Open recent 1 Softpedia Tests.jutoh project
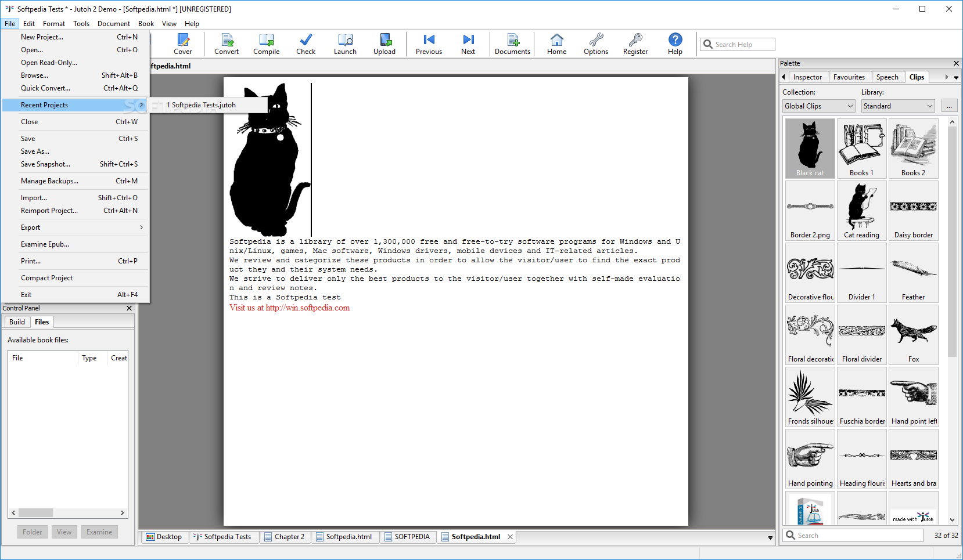963x560 pixels. coord(209,105)
